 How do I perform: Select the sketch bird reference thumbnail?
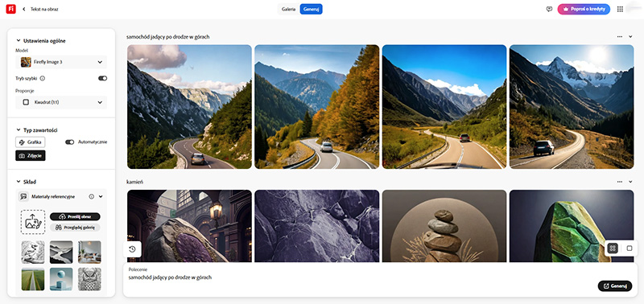[33, 252]
